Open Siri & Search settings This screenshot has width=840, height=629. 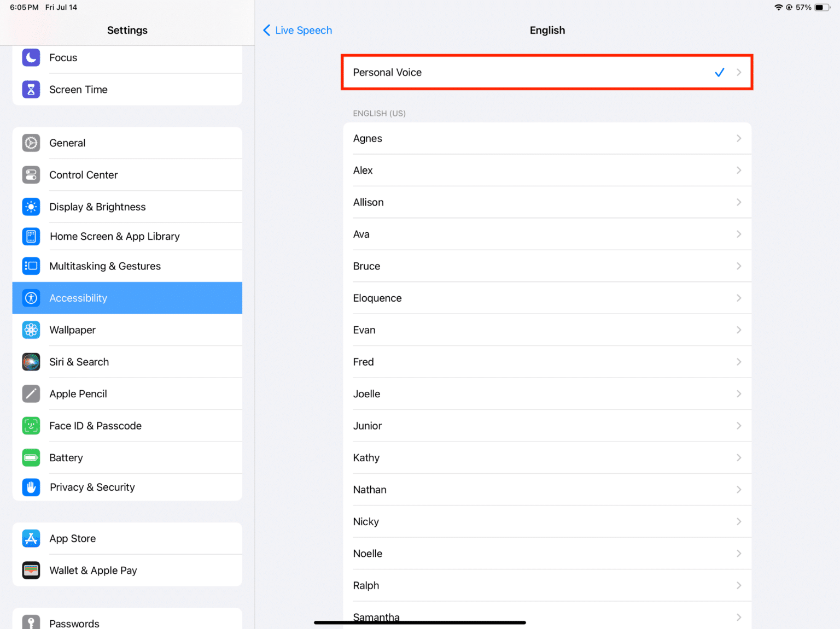[x=127, y=362]
